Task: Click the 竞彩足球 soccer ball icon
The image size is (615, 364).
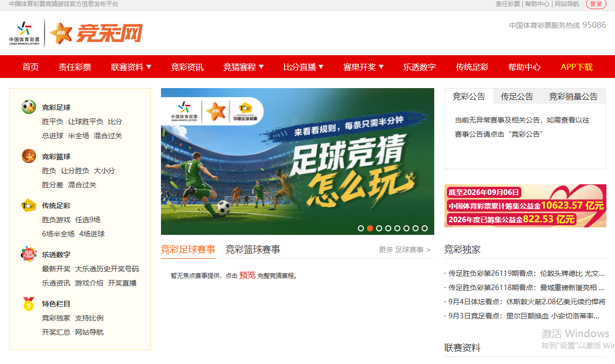Action: [x=29, y=107]
